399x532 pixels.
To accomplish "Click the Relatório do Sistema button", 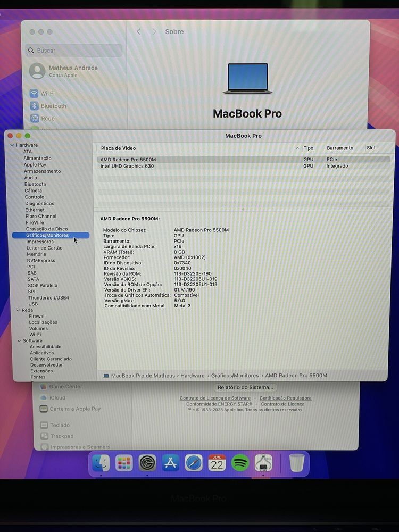I will point(245,387).
